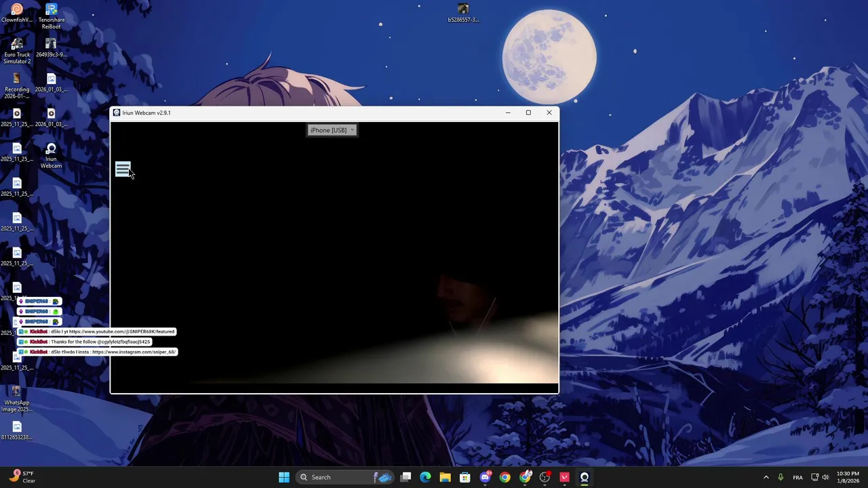The image size is (868, 488).
Task: Open File Explorer from the taskbar
Action: 445,477
